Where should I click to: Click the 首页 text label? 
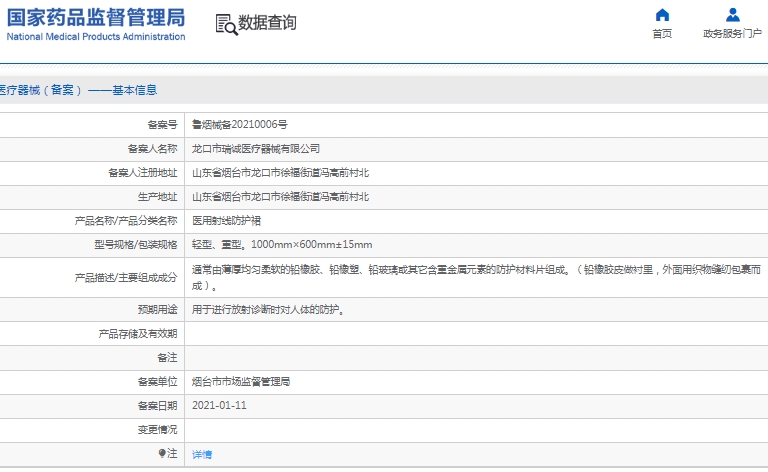tap(662, 34)
